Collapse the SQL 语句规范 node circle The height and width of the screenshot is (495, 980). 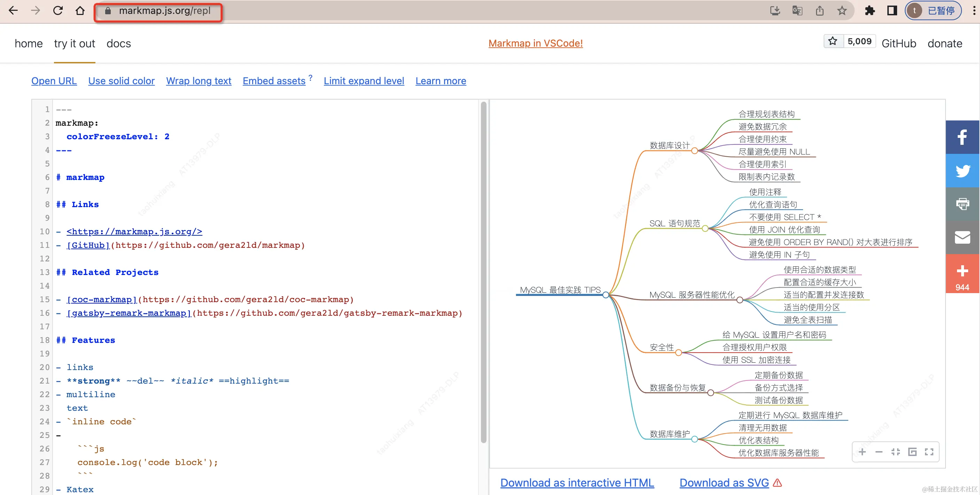(705, 228)
